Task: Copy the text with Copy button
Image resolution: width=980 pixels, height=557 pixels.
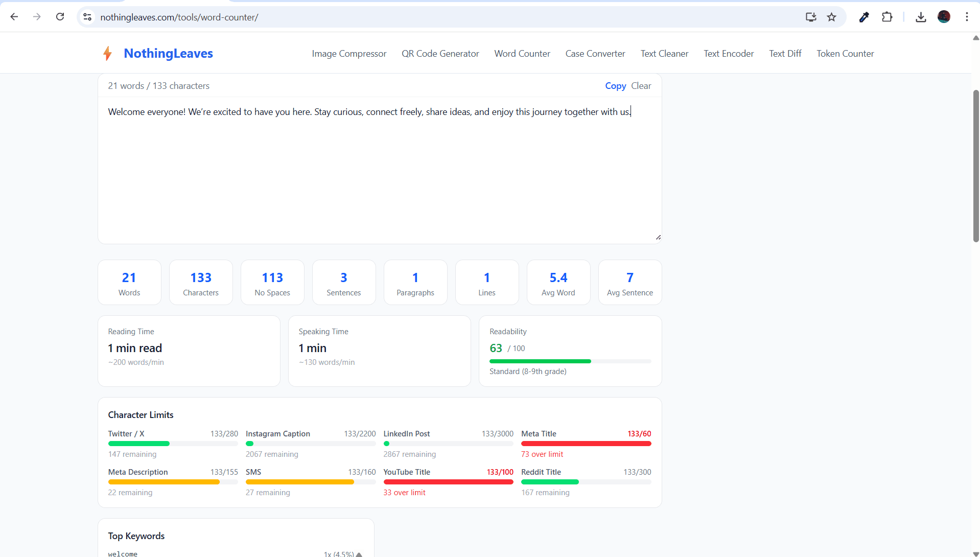Action: (x=615, y=86)
